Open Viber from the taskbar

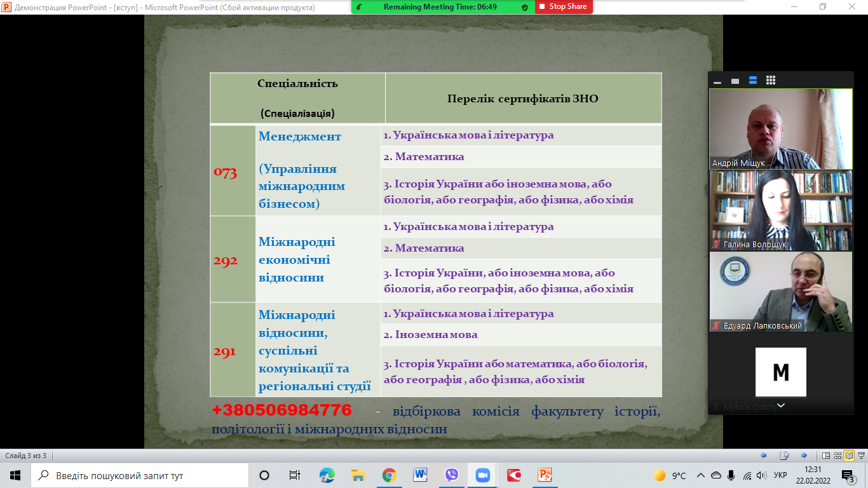point(452,475)
